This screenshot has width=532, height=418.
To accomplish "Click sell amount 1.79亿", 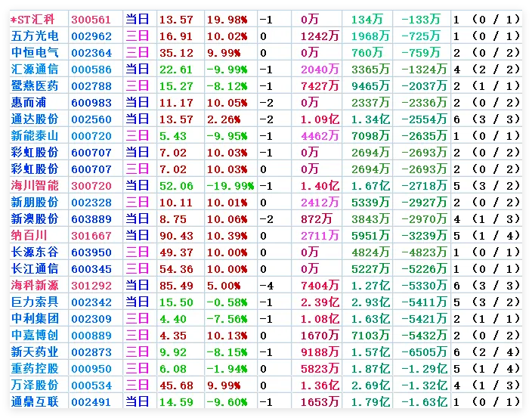I will click(x=370, y=401).
